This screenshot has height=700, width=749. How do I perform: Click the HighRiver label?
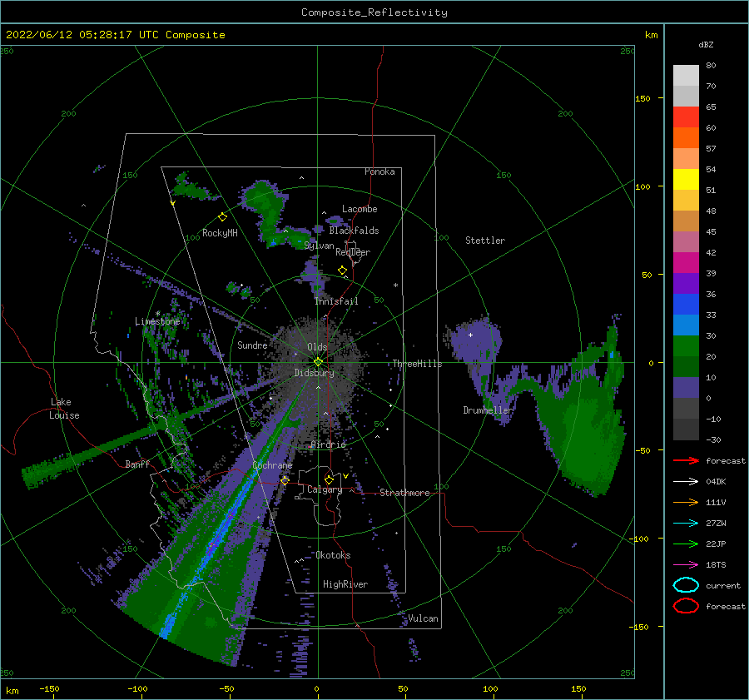[345, 584]
